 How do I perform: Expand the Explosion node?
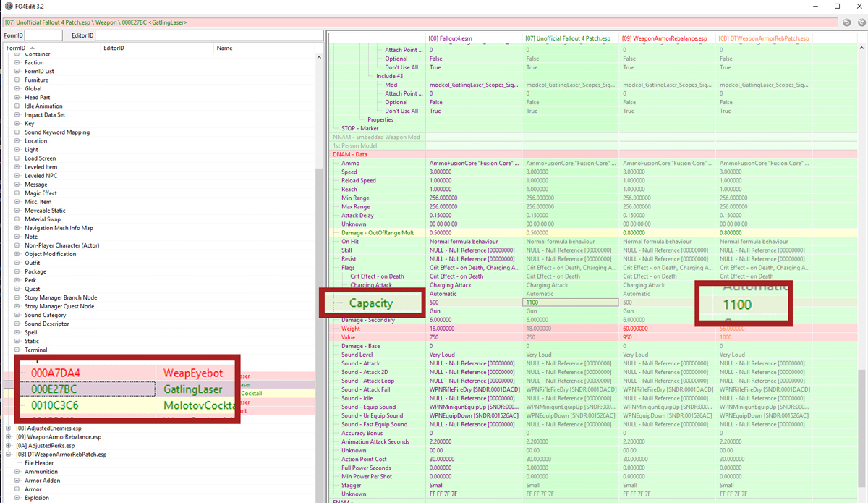(x=17, y=498)
